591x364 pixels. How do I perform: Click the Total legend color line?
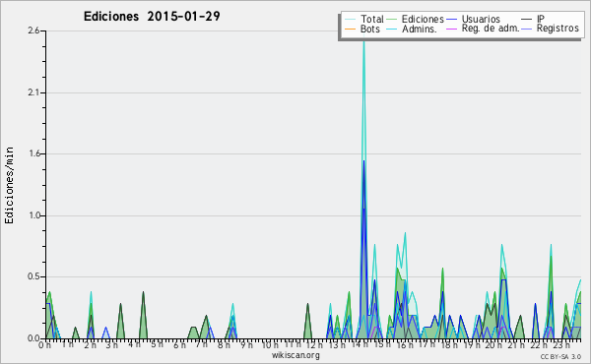[x=350, y=20]
